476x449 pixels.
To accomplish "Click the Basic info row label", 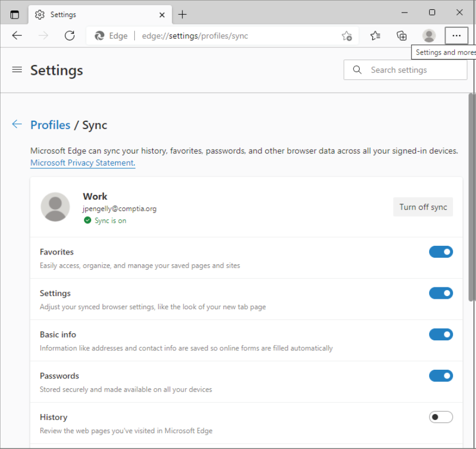I will [x=58, y=334].
